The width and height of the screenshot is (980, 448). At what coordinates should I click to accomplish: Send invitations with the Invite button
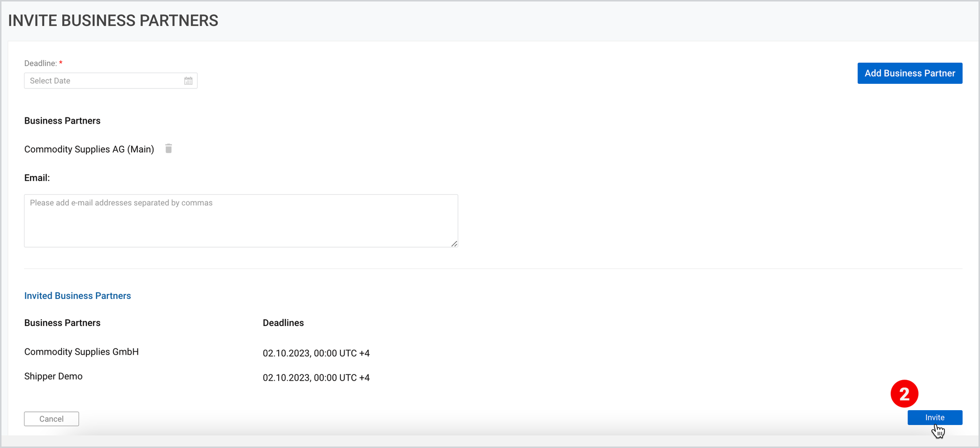(x=935, y=417)
